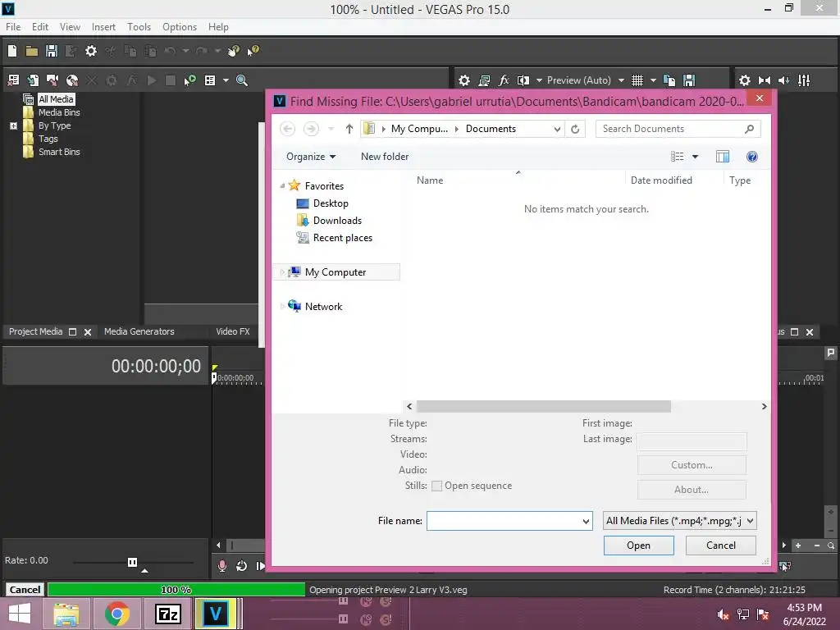The height and width of the screenshot is (630, 840).
Task: Open the File menu
Action: click(x=13, y=27)
